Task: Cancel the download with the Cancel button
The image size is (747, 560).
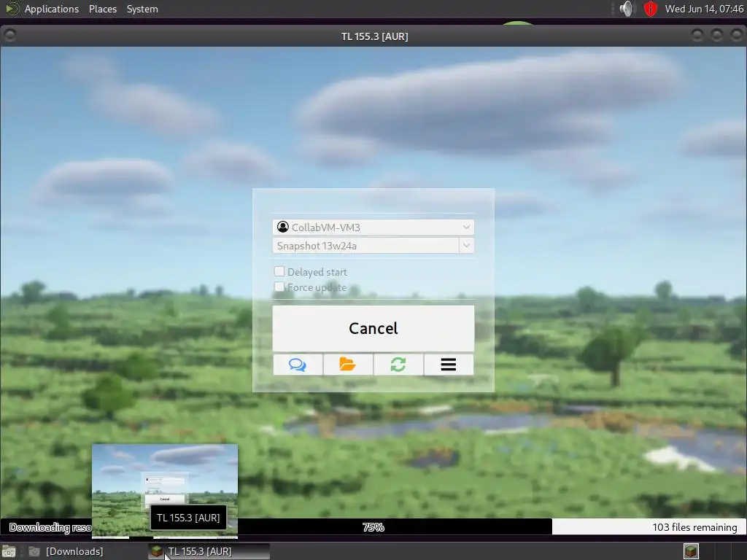Action: tap(373, 328)
